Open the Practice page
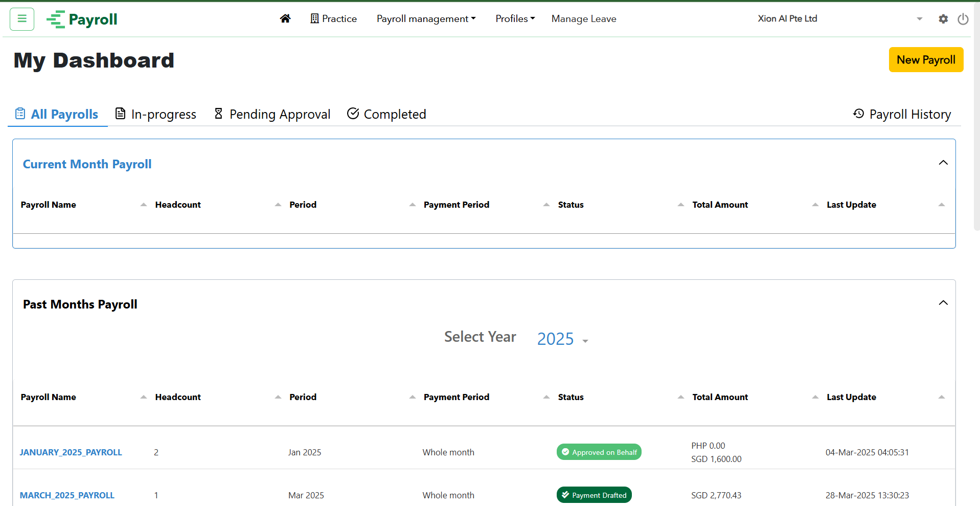The height and width of the screenshot is (506, 980). (x=333, y=18)
